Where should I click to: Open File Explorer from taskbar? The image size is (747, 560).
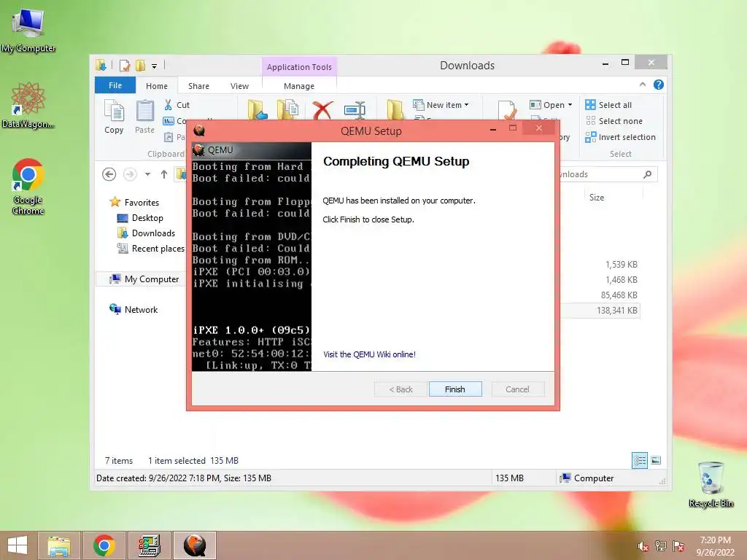pyautogui.click(x=58, y=545)
